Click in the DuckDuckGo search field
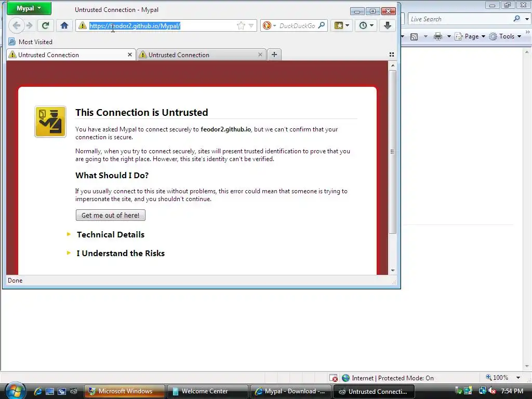Image resolution: width=532 pixels, height=399 pixels. click(297, 25)
